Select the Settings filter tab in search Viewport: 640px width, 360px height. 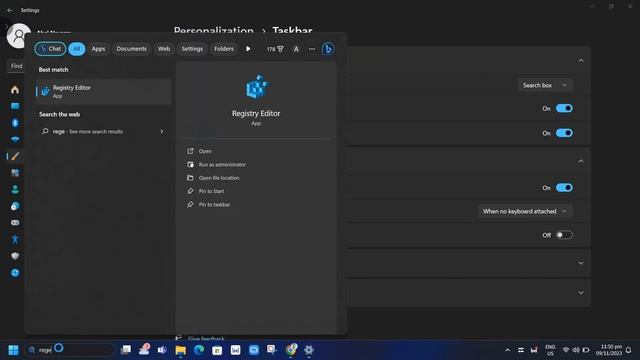tap(192, 49)
